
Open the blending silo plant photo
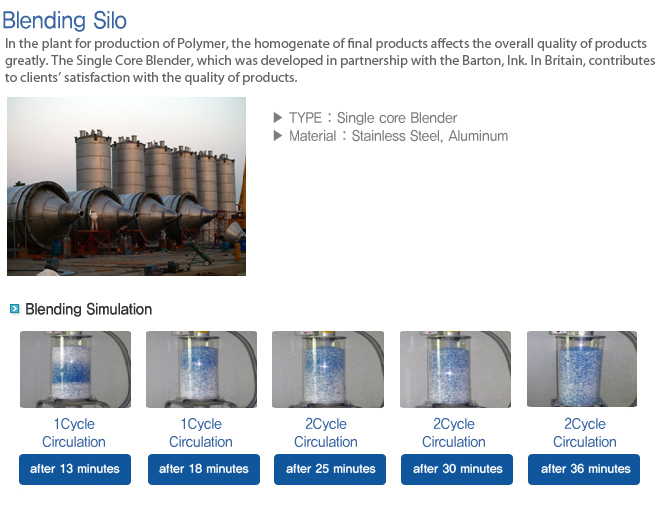point(126,186)
